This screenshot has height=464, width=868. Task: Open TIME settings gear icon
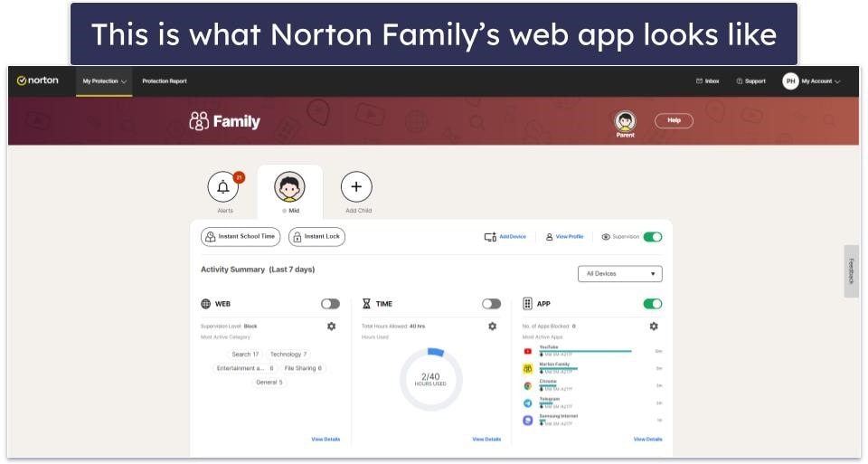click(492, 327)
